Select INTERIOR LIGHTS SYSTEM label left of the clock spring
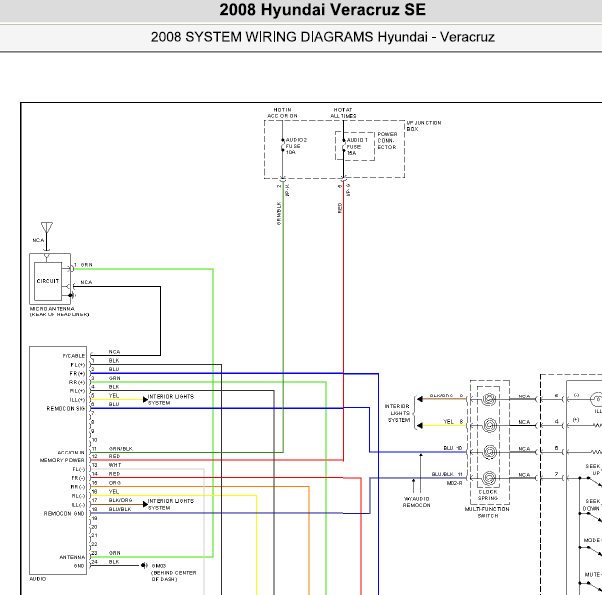Screen dimensions: 602x595 pos(399,413)
